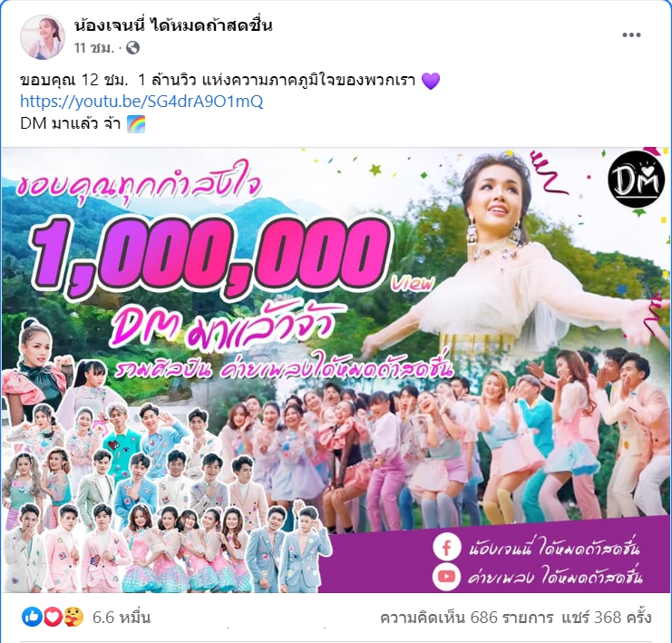Click the 1,000,000 view banner image
Viewport: 672px width, 643px height.
336,370
